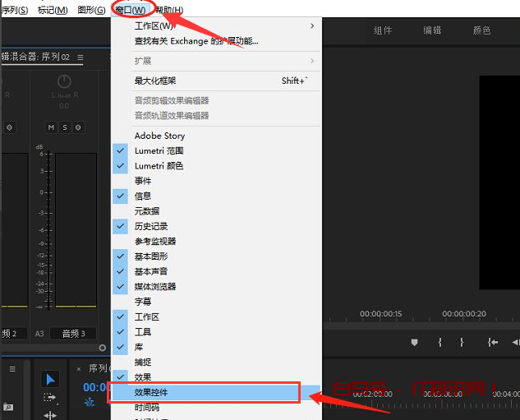520x420 pixels.
Task: Toggle the snap icon under the timecode
Action: 89,403
